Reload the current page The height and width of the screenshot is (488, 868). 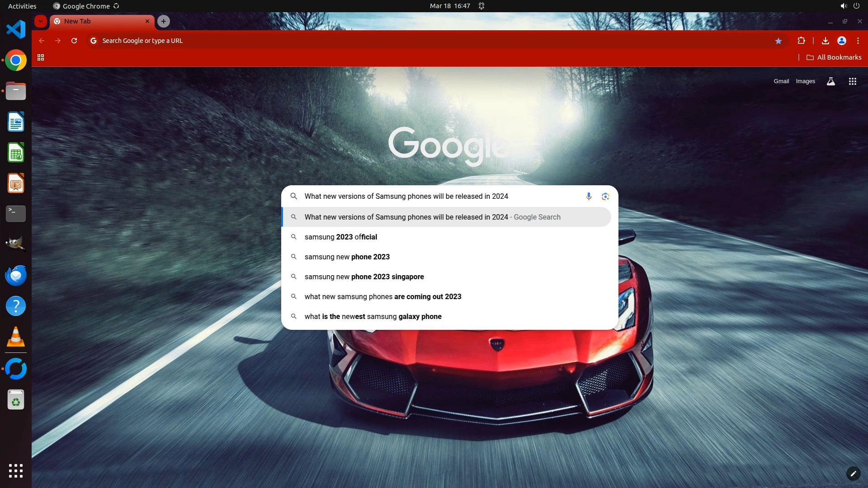pyautogui.click(x=74, y=41)
